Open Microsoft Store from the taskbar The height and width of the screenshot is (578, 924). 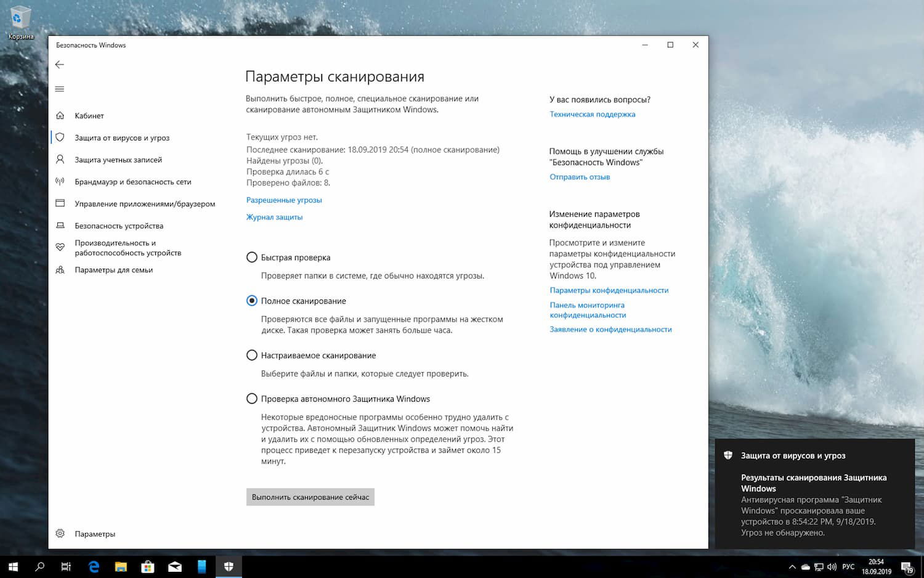coord(147,566)
